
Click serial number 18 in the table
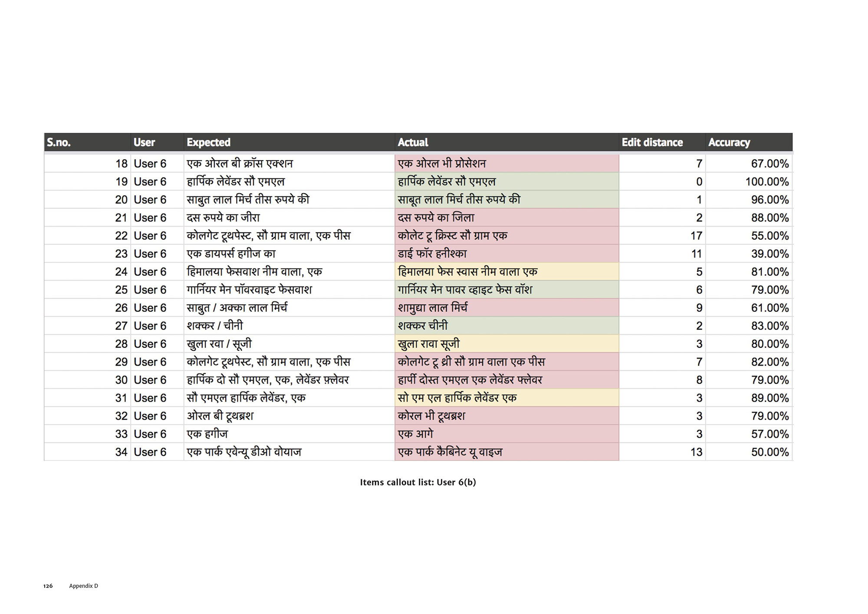pos(121,164)
